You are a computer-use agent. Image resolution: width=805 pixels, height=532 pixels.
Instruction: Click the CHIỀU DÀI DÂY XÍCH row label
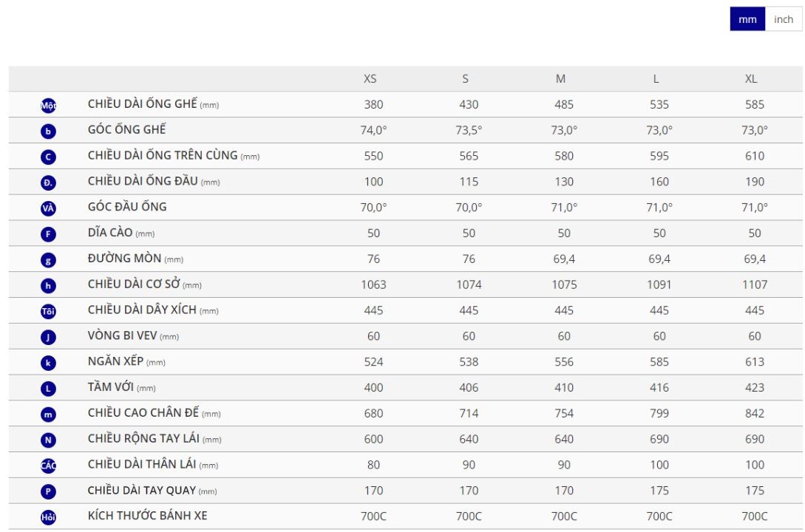(x=142, y=310)
